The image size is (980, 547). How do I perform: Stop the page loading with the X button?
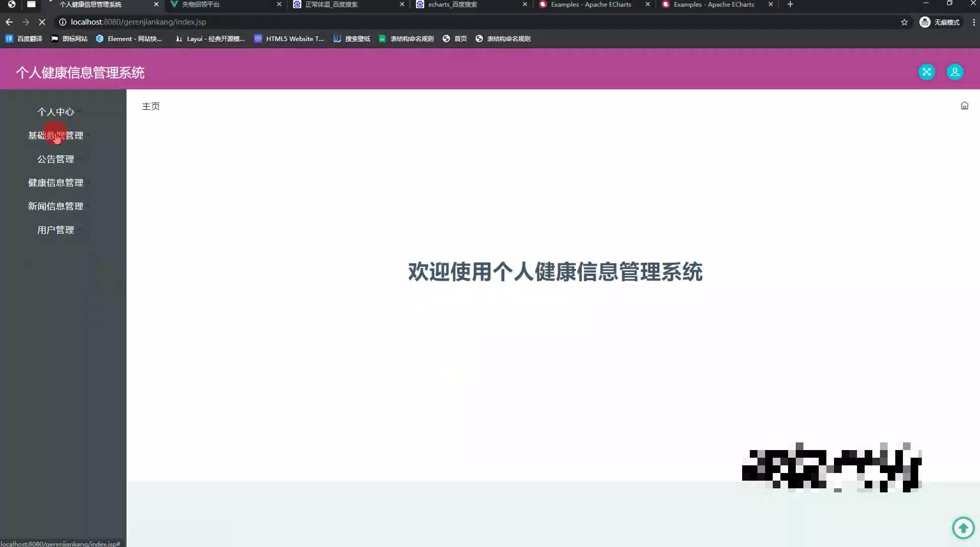pos(42,22)
